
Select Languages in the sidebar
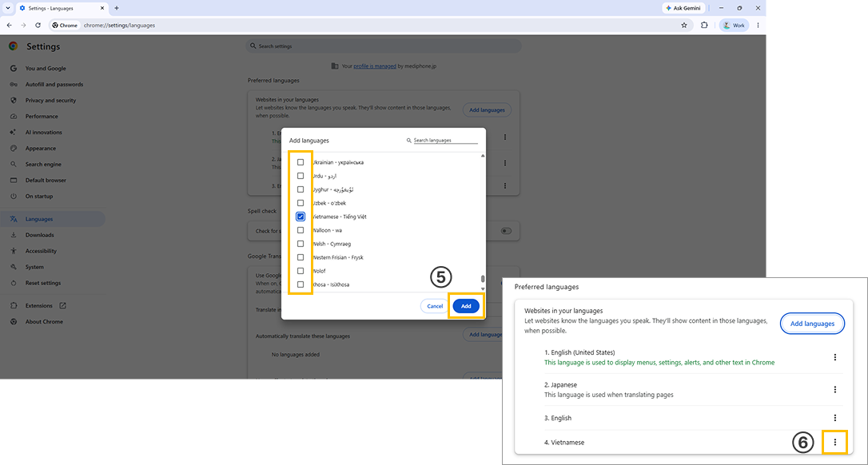coord(53,219)
